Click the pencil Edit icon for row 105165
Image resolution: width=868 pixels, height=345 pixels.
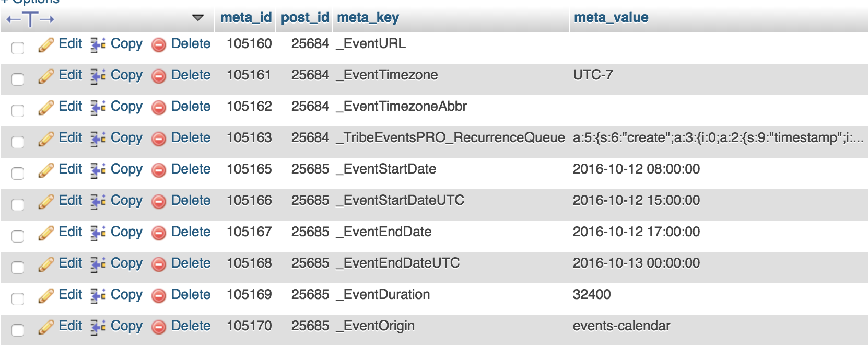coord(46,170)
